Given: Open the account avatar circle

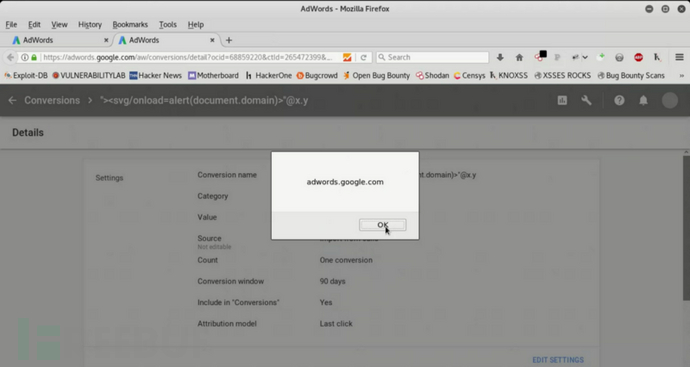Looking at the screenshot, I should pyautogui.click(x=670, y=100).
